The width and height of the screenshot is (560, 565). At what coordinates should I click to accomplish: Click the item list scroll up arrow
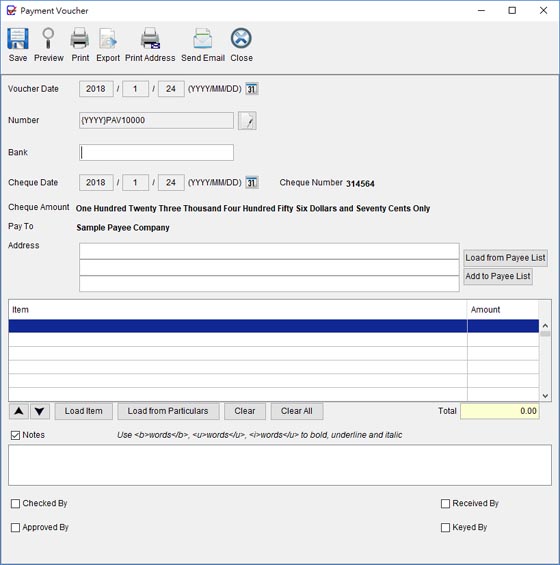point(545,326)
